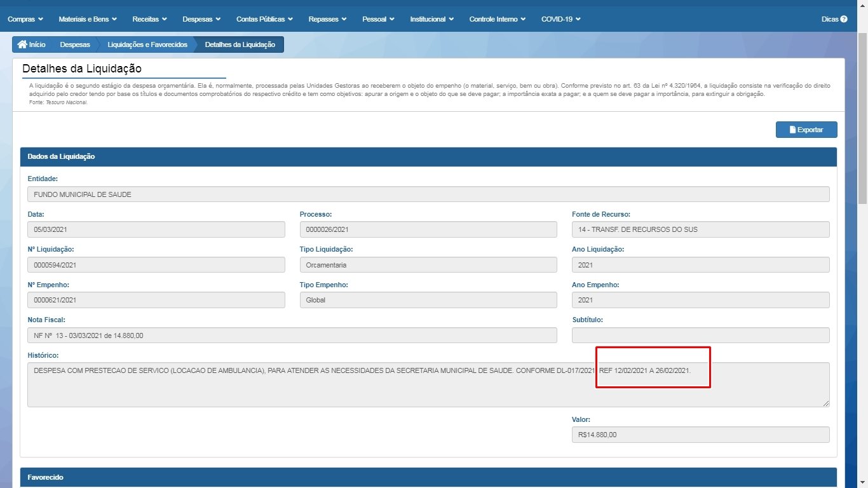This screenshot has width=868, height=488.
Task: Open the COVID-19 menu
Action: coord(560,19)
